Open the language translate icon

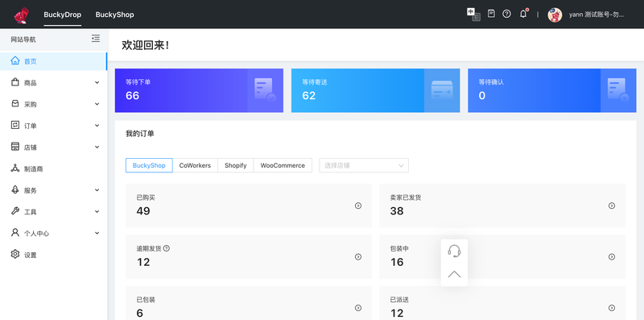pyautogui.click(x=473, y=15)
